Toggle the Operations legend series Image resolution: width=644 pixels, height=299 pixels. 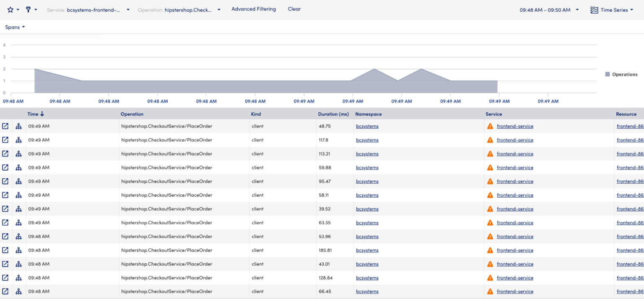tap(621, 75)
